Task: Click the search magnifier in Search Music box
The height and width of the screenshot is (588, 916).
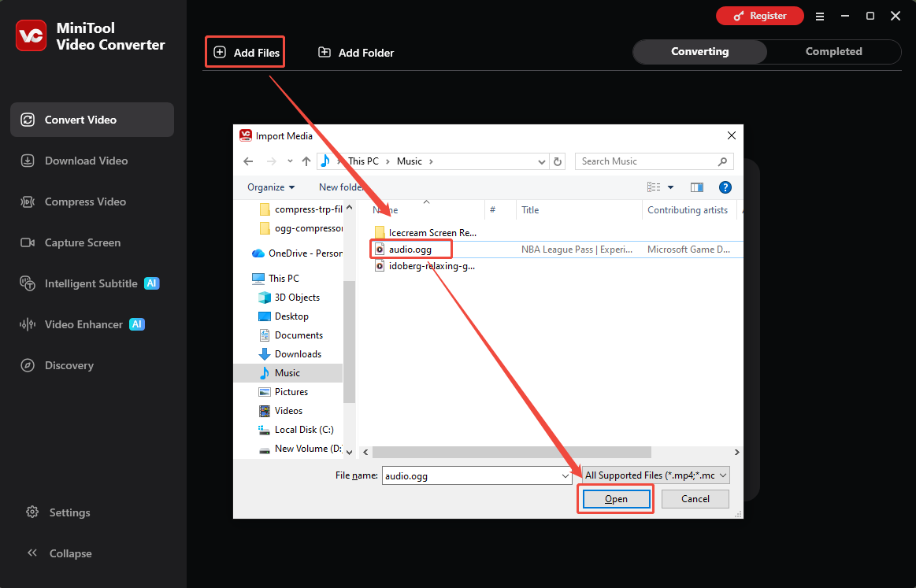Action: pyautogui.click(x=722, y=161)
